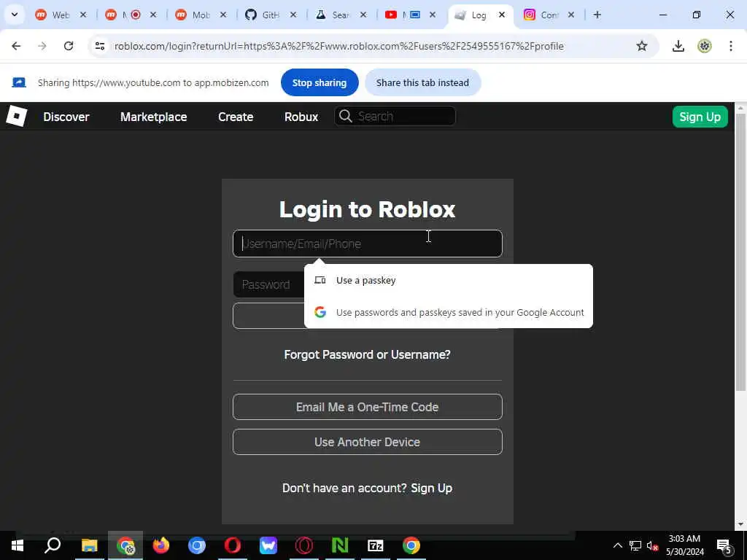Close the GitHub tab
The width and height of the screenshot is (747, 560).
point(293,15)
